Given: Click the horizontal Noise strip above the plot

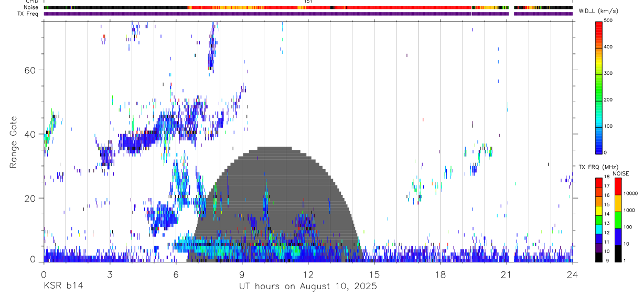Looking at the screenshot, I should point(308,7).
